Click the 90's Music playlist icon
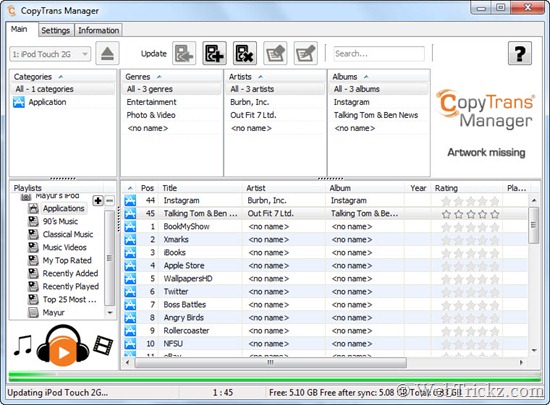This screenshot has width=550, height=405. click(33, 221)
